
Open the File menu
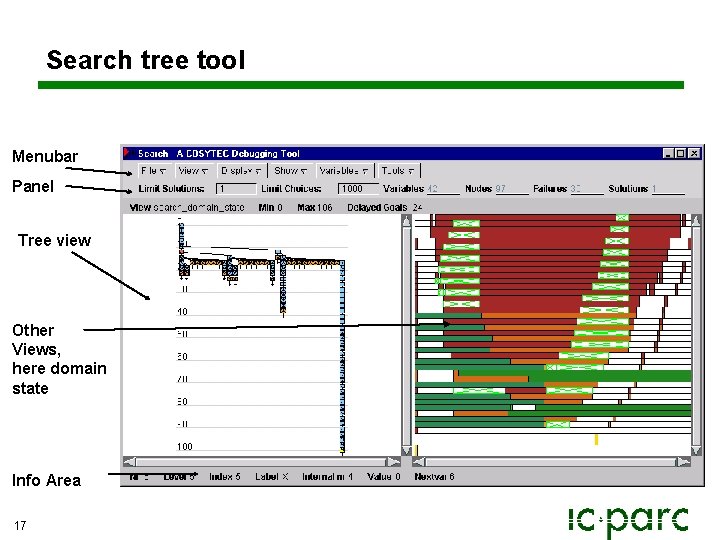[x=154, y=171]
